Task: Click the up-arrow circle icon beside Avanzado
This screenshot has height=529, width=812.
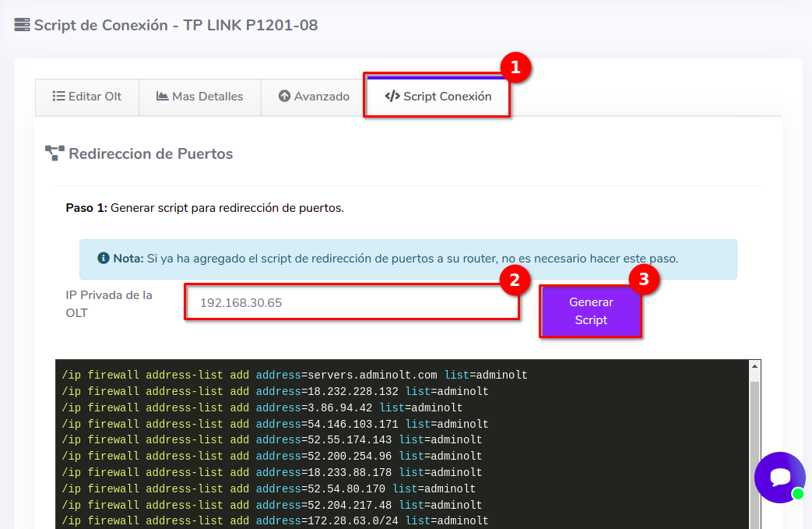Action: click(x=284, y=97)
